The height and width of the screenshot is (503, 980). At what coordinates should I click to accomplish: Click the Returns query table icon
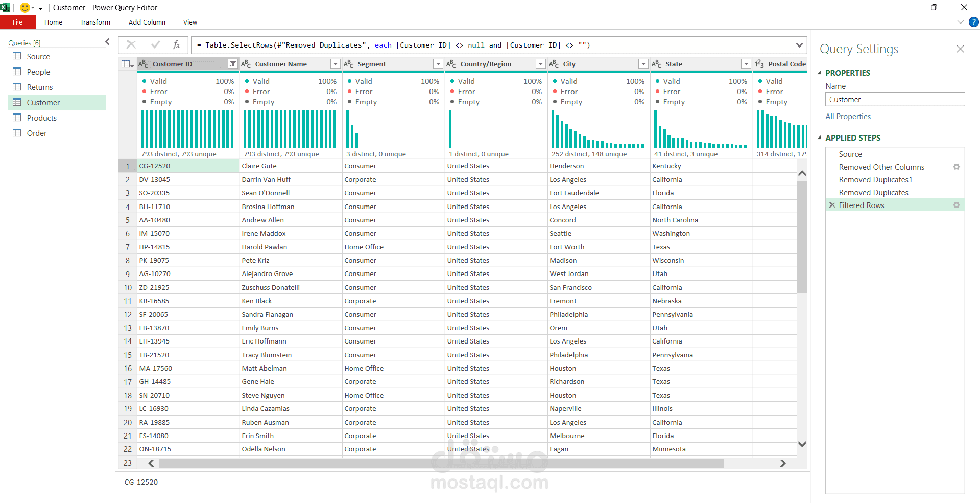[x=17, y=87]
